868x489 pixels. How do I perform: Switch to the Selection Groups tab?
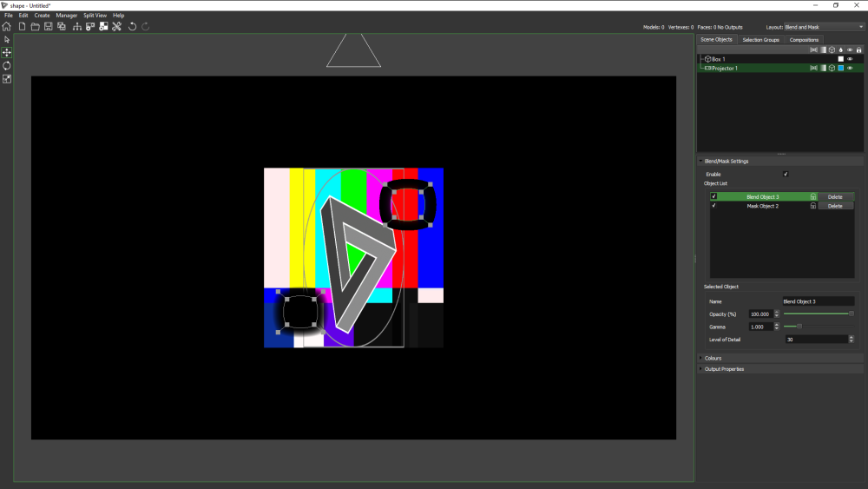tap(760, 40)
